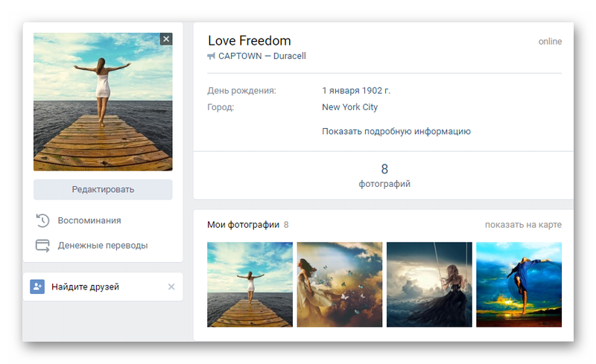The height and width of the screenshot is (364, 596).
Task: Open the Найдите друзей link
Action: tap(85, 287)
